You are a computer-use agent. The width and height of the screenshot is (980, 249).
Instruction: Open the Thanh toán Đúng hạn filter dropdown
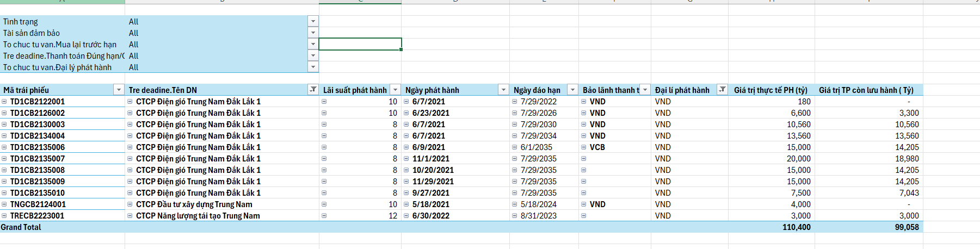pyautogui.click(x=313, y=55)
